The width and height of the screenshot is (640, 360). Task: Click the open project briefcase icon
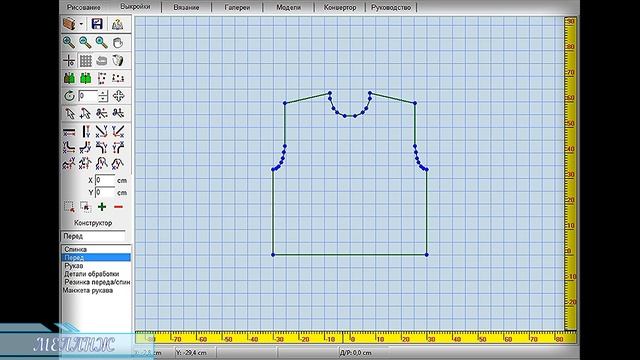(x=69, y=24)
